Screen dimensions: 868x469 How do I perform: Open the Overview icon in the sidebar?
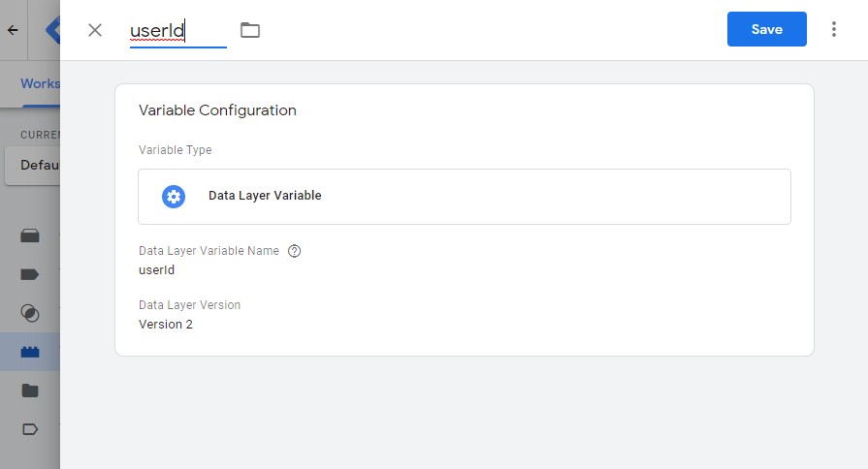coord(30,236)
